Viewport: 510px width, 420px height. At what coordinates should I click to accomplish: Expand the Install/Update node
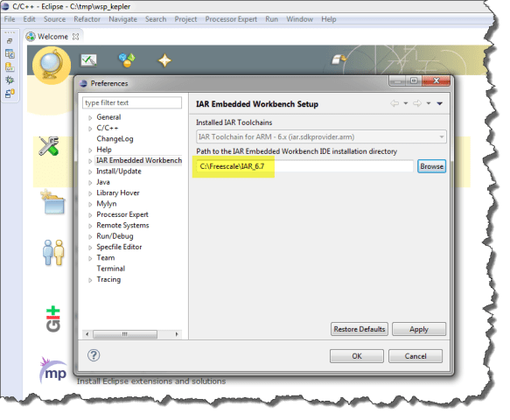(x=90, y=171)
